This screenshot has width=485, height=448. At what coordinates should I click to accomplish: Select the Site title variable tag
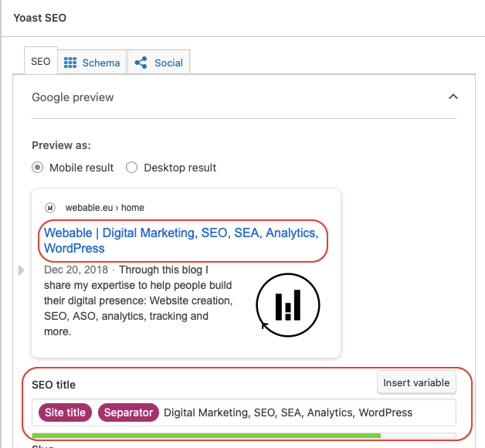point(66,412)
